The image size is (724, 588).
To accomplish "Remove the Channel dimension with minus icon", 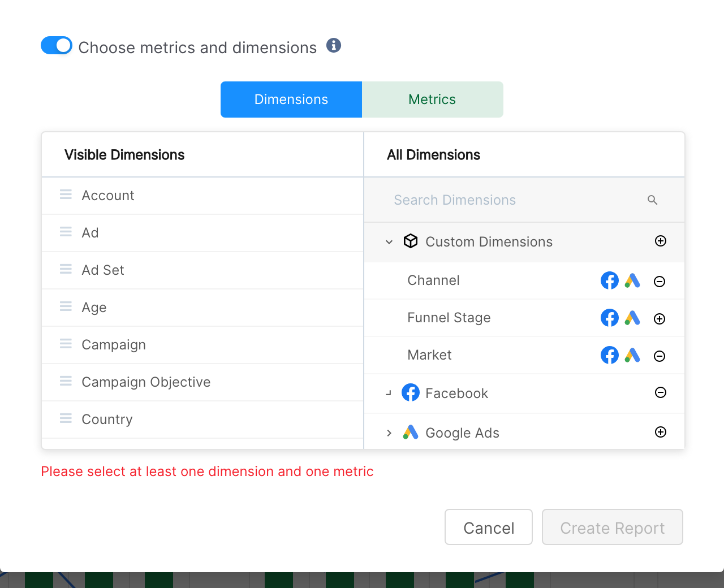I will coord(660,282).
